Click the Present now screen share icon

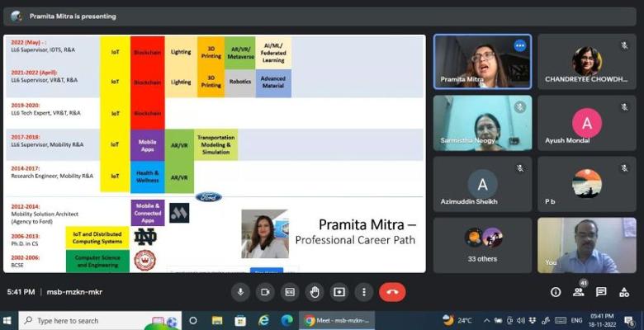click(339, 292)
